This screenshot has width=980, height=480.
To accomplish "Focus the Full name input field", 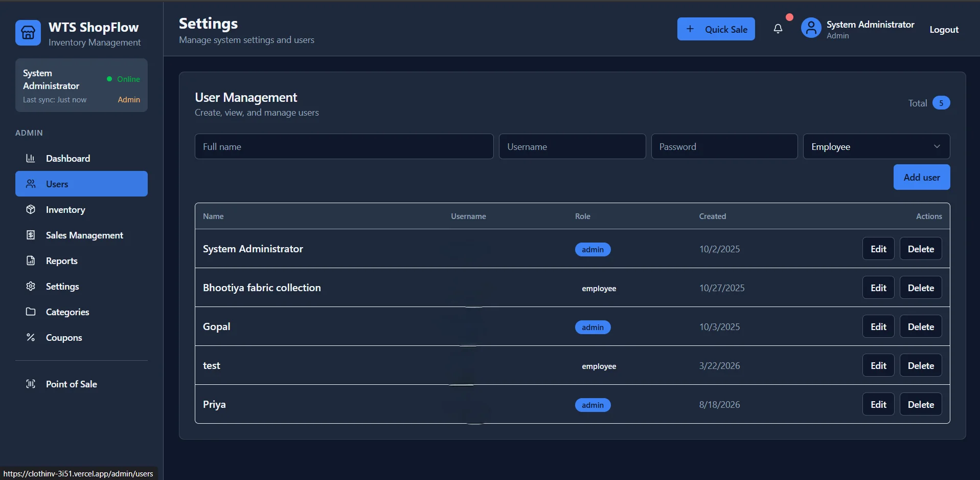I will 344,146.
